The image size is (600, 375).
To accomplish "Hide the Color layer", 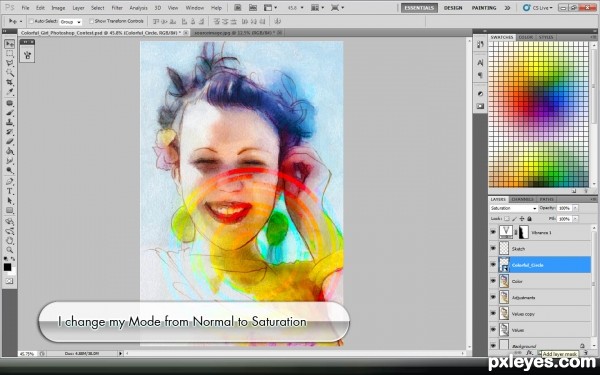I will click(493, 281).
